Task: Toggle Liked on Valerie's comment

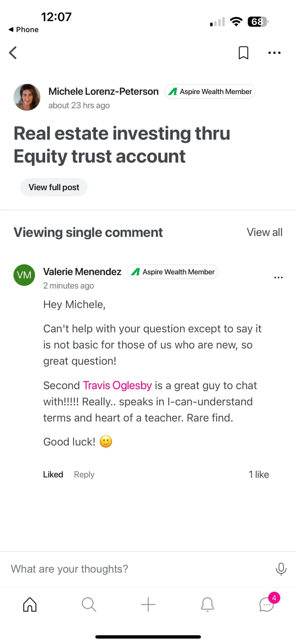Action: pos(53,475)
